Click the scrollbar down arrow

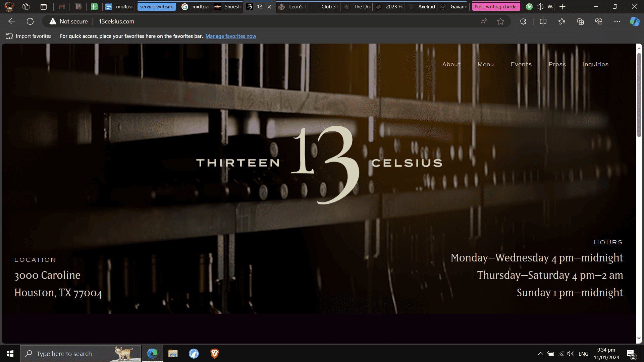coord(639,339)
